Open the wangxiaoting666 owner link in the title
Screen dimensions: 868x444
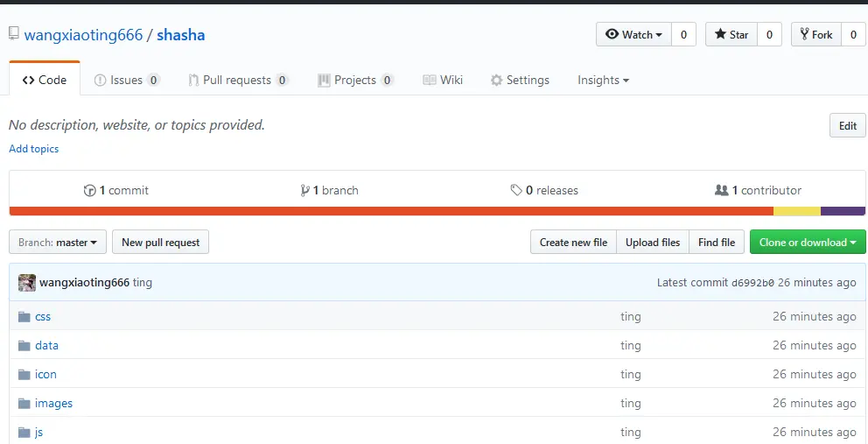[84, 35]
